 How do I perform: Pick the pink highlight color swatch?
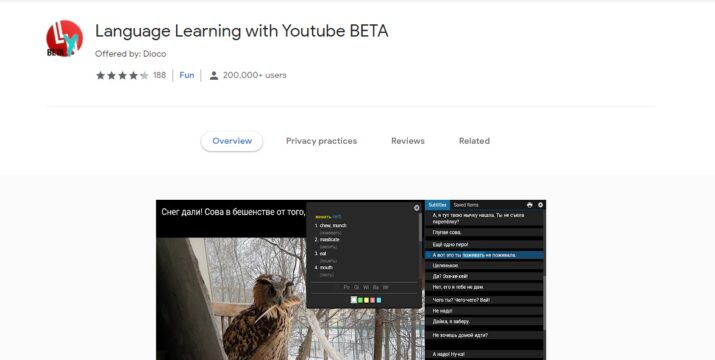(373, 300)
